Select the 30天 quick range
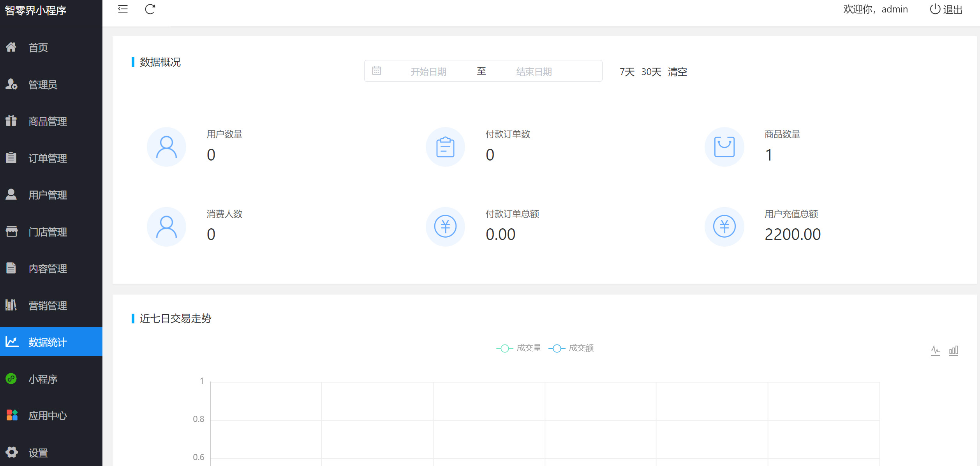The height and width of the screenshot is (466, 980). click(651, 72)
